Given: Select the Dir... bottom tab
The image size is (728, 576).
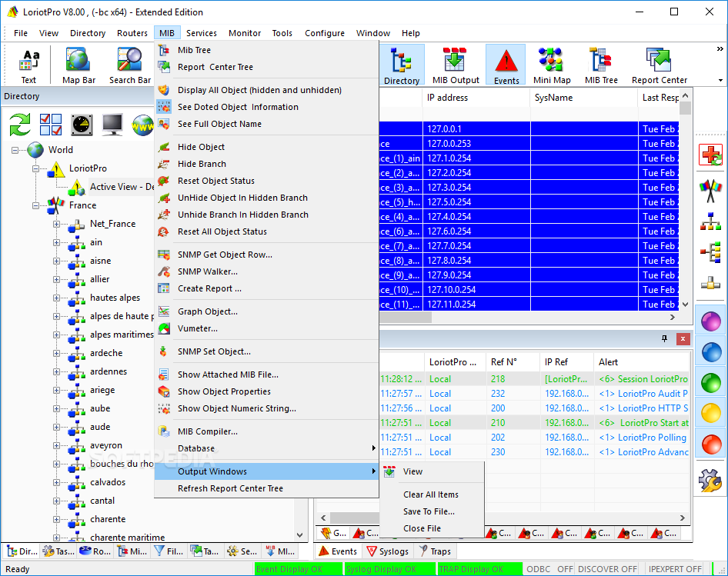Looking at the screenshot, I should [22, 551].
